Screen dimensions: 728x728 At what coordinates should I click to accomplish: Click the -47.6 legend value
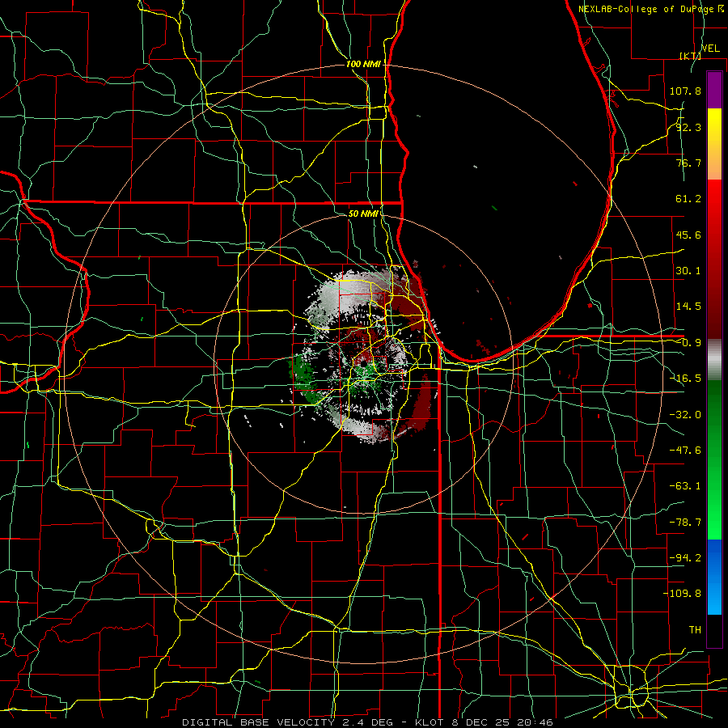pos(685,451)
